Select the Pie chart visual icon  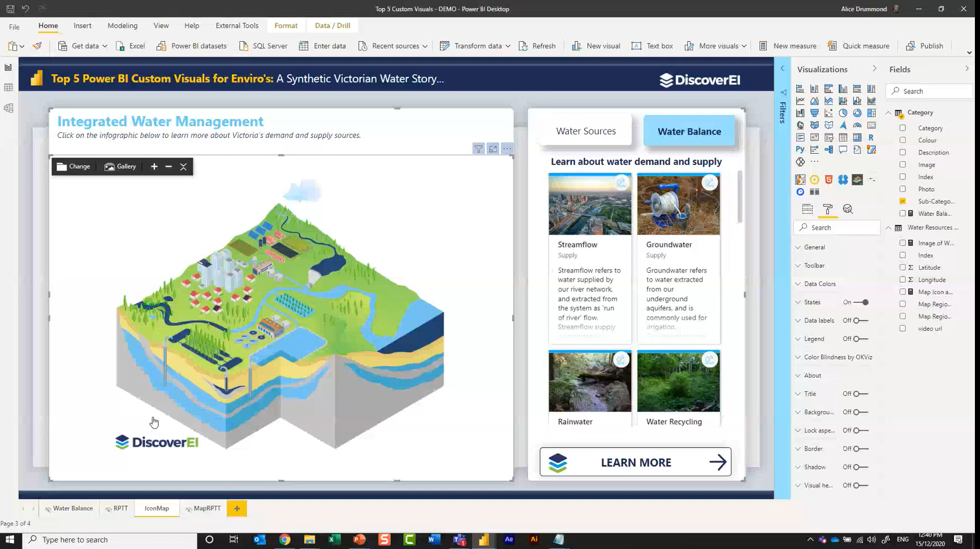click(842, 113)
